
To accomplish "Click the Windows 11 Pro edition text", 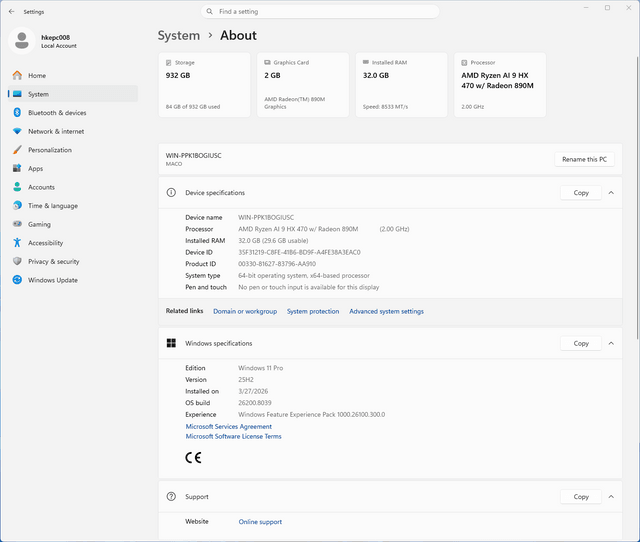I will [x=260, y=368].
